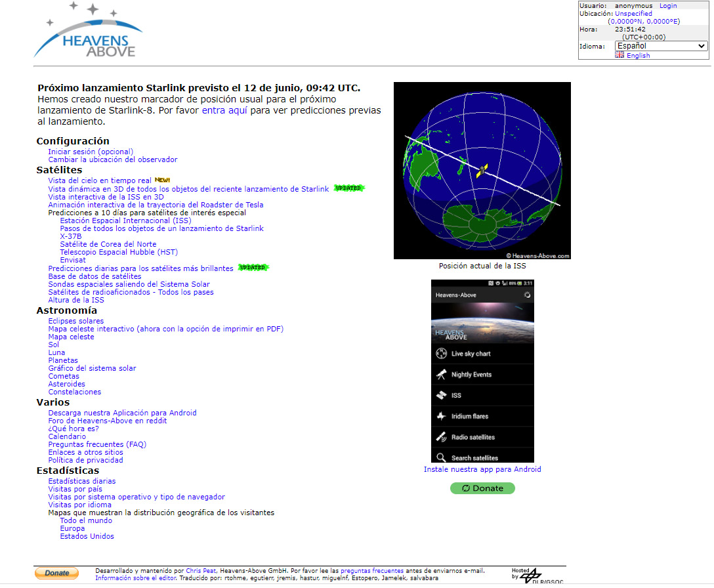The height and width of the screenshot is (588, 714).
Task: Click the Login link
Action: click(x=668, y=6)
